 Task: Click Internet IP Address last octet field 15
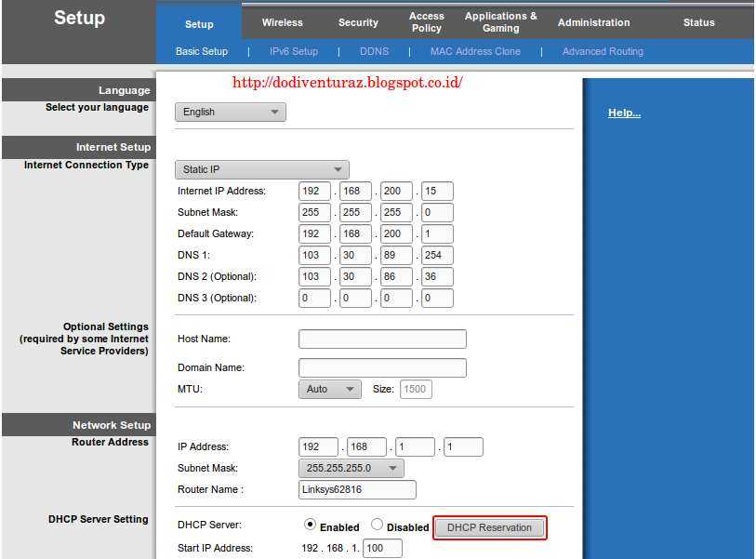coord(437,191)
